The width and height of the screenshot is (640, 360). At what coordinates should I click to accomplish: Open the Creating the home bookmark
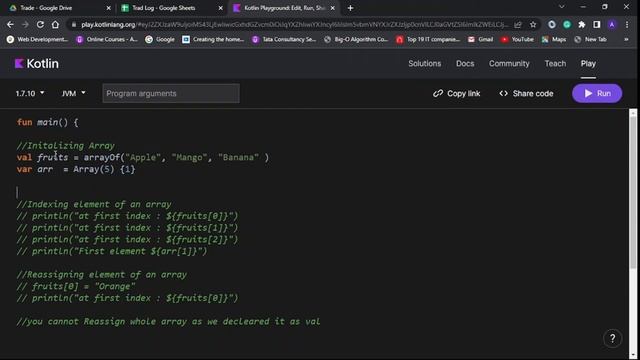[213, 39]
